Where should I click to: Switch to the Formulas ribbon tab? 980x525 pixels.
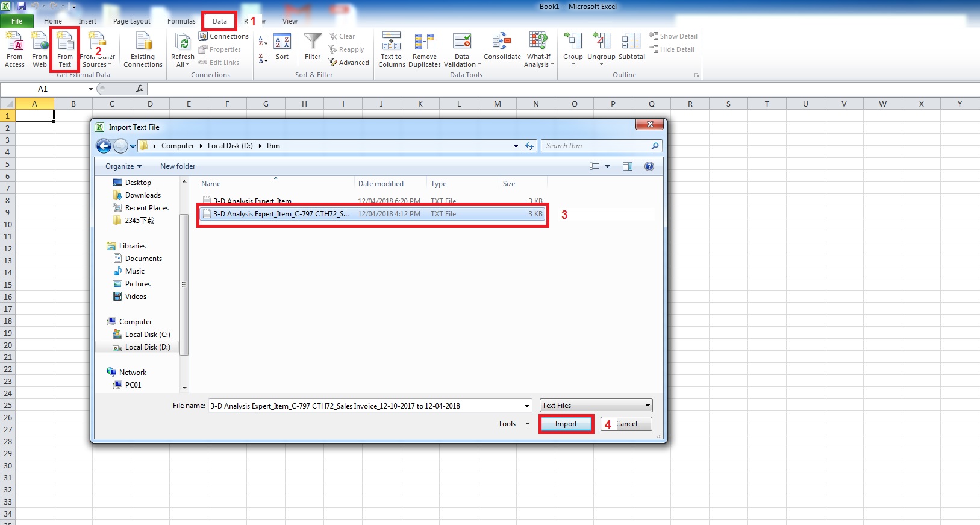coord(181,21)
